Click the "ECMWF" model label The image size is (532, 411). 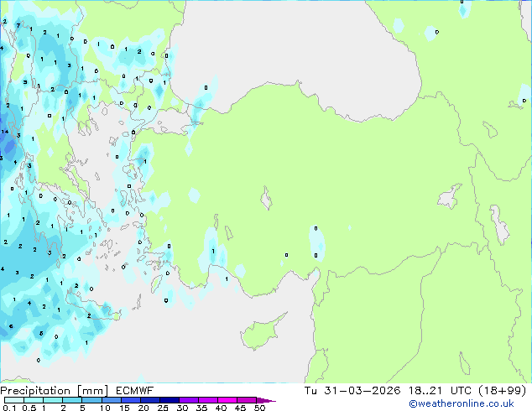[x=135, y=391]
